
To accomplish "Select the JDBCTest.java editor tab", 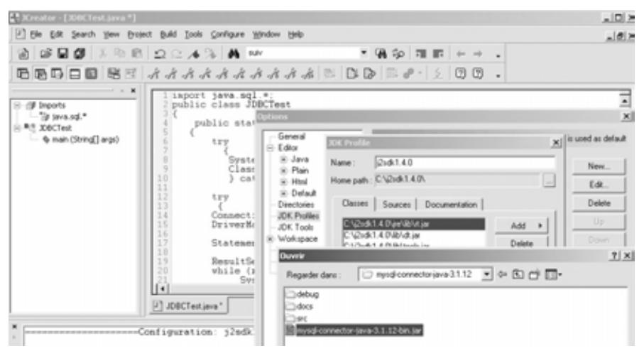I will tap(187, 306).
